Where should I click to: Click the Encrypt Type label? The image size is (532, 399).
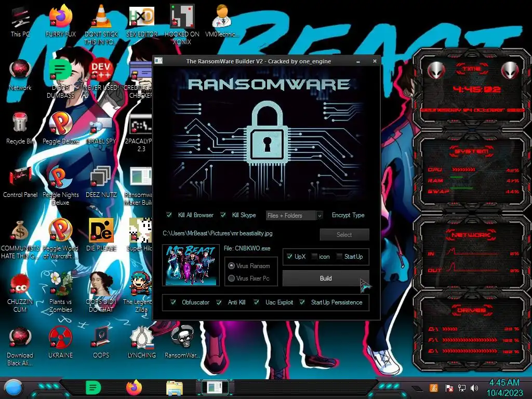[x=348, y=215]
